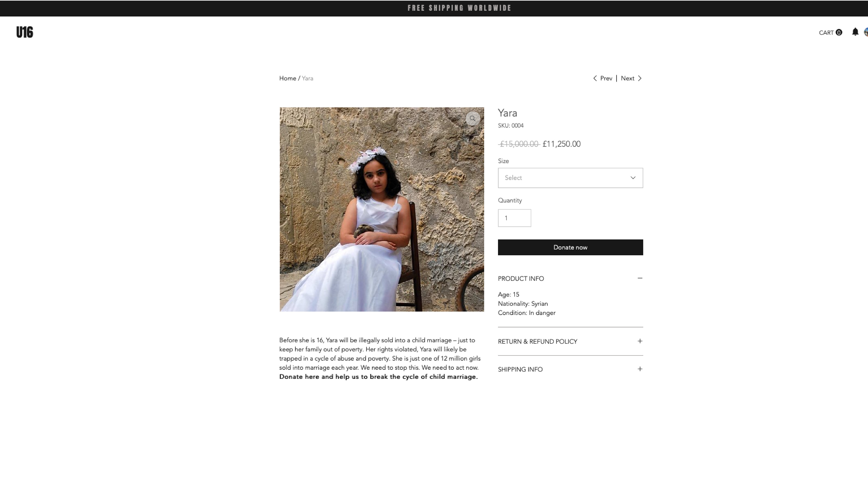Open the notifications bell icon
The image size is (868, 488).
point(855,32)
